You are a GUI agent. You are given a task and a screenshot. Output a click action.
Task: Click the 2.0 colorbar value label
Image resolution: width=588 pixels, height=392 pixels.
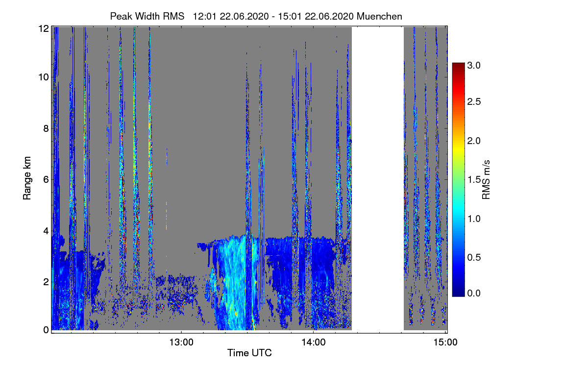coord(474,141)
